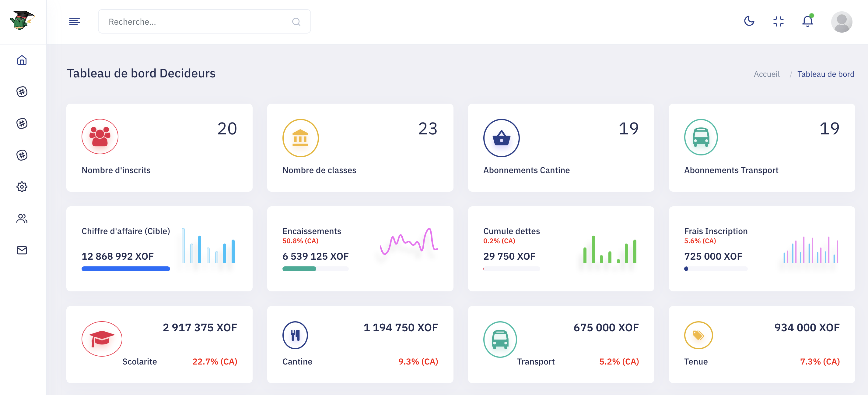Open the mail envelope in sidebar

(22, 250)
